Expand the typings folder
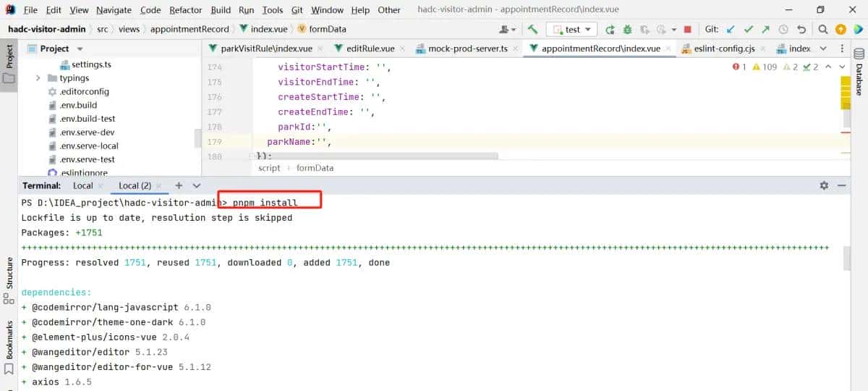Viewport: 868px width, 391px height. click(x=38, y=78)
